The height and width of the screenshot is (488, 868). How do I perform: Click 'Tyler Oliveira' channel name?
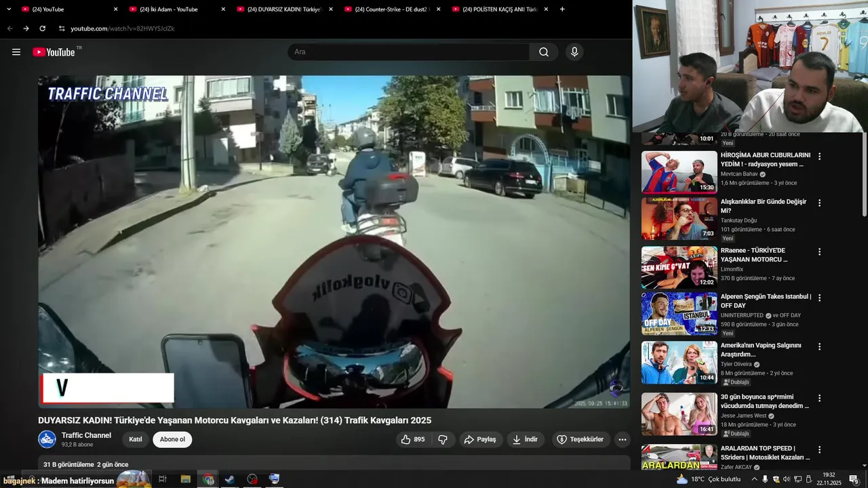pos(736,364)
